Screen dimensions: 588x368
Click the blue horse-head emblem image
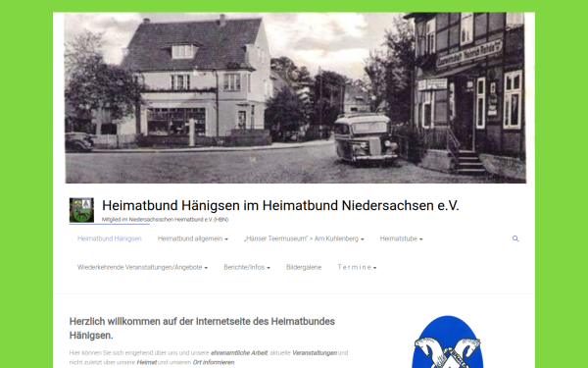point(448,342)
